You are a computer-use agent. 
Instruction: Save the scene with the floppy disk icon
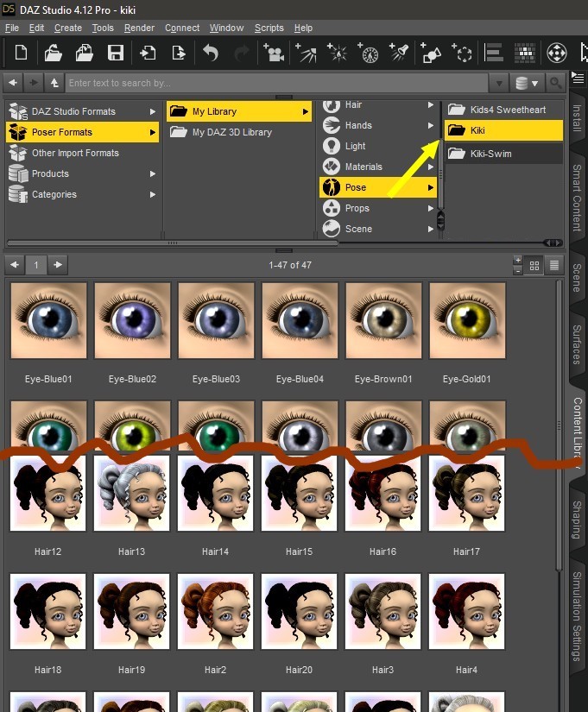116,53
